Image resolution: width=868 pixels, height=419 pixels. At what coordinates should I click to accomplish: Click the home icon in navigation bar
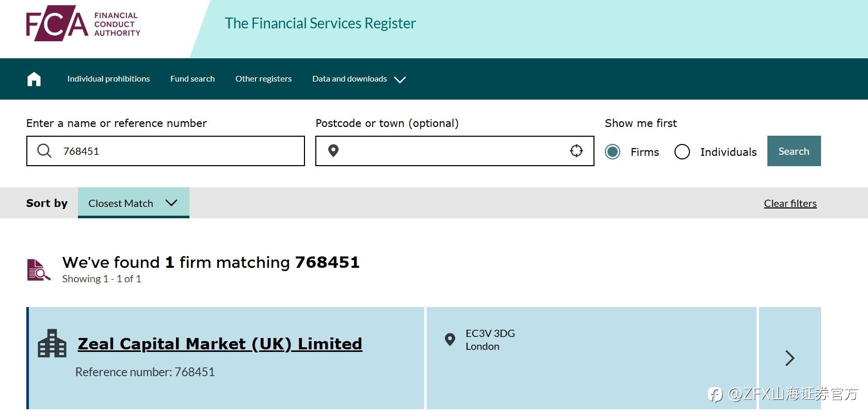click(x=34, y=79)
